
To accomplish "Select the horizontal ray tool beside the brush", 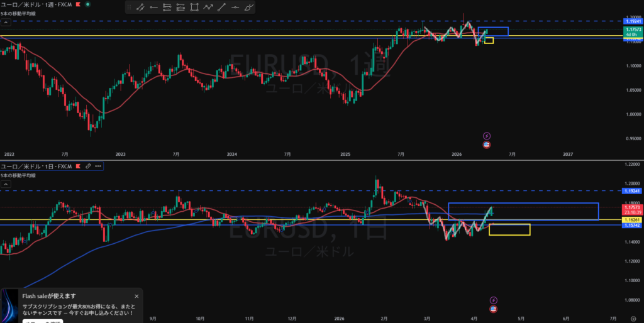I will [235, 8].
